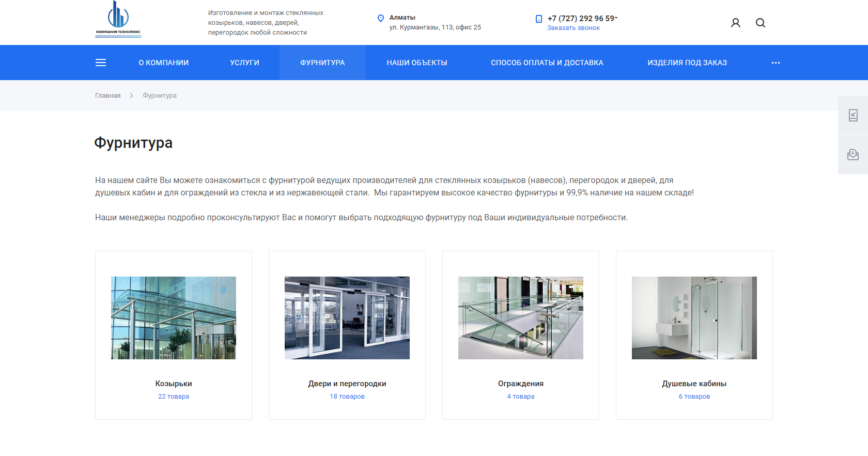This screenshot has width=868, height=456.
Task: Open the Душевые кабины category title
Action: click(694, 384)
